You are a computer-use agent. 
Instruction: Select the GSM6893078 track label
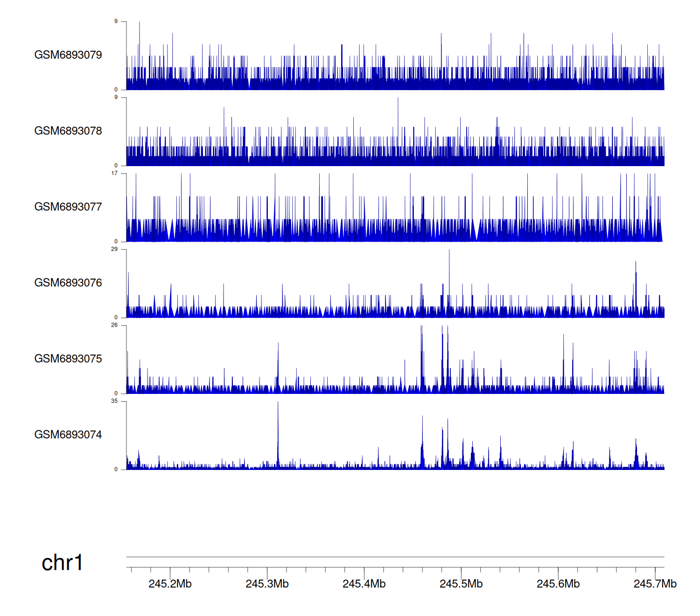point(68,131)
